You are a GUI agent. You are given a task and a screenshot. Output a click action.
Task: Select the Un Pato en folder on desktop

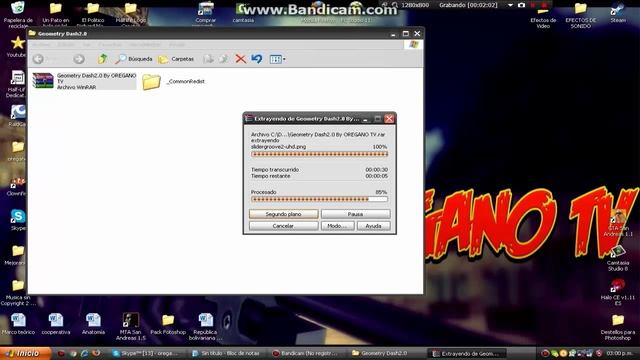[56, 14]
